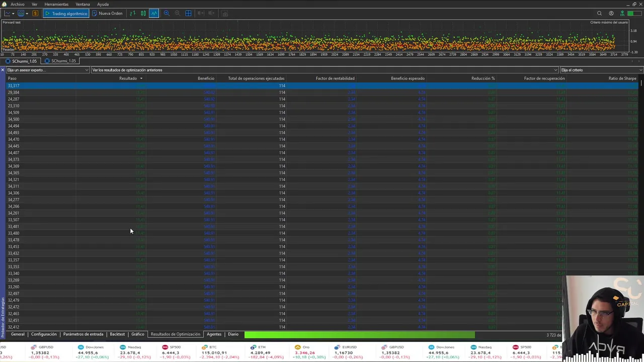Open the Ayuda menu
The height and width of the screenshot is (362, 644).
pyautogui.click(x=103, y=4)
